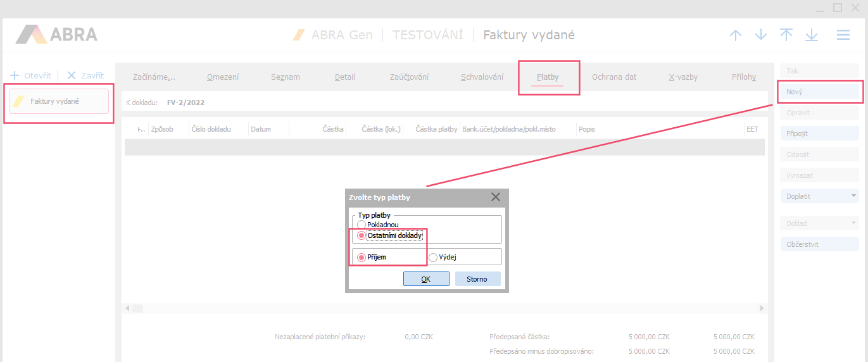Image resolution: width=868 pixels, height=362 pixels.
Task: Select Faktury vydané in left panel
Action: (59, 101)
